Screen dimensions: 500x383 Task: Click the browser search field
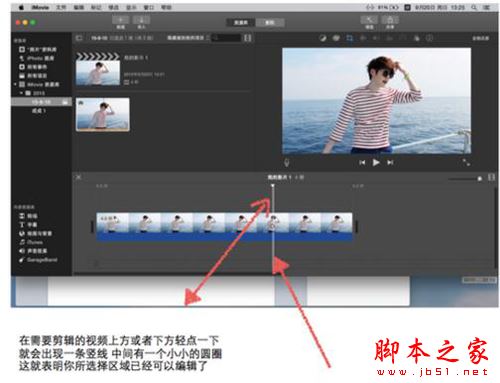click(x=226, y=38)
